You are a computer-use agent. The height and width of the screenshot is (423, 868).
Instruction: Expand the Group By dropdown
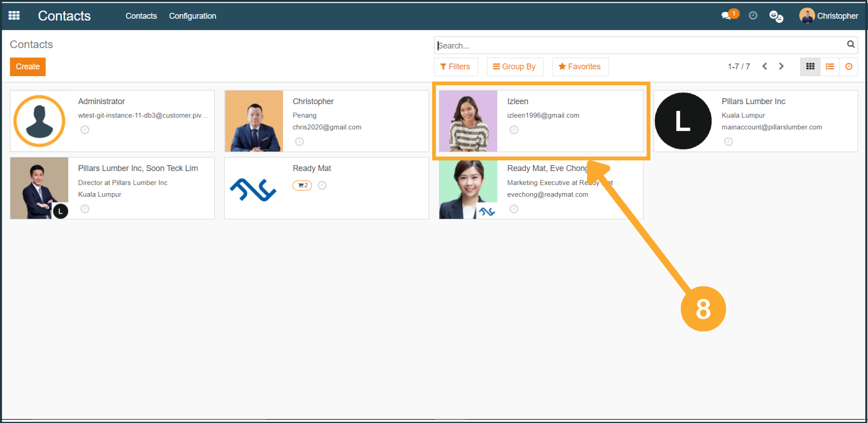514,67
